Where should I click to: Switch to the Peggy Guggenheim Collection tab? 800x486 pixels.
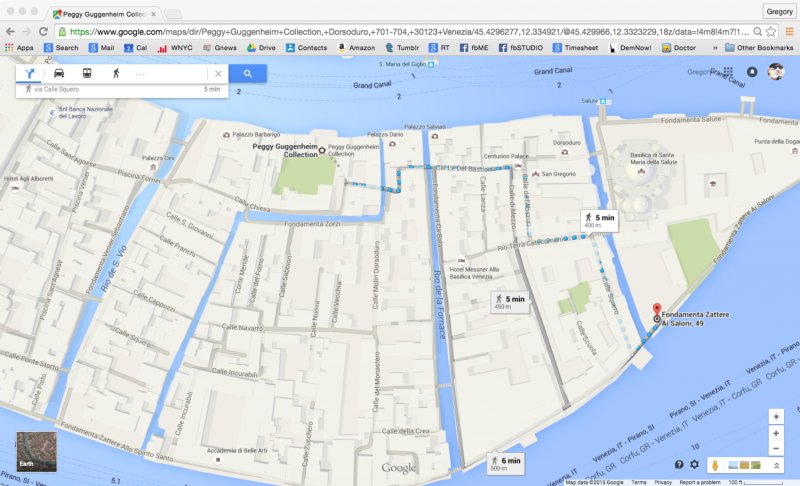[x=104, y=14]
